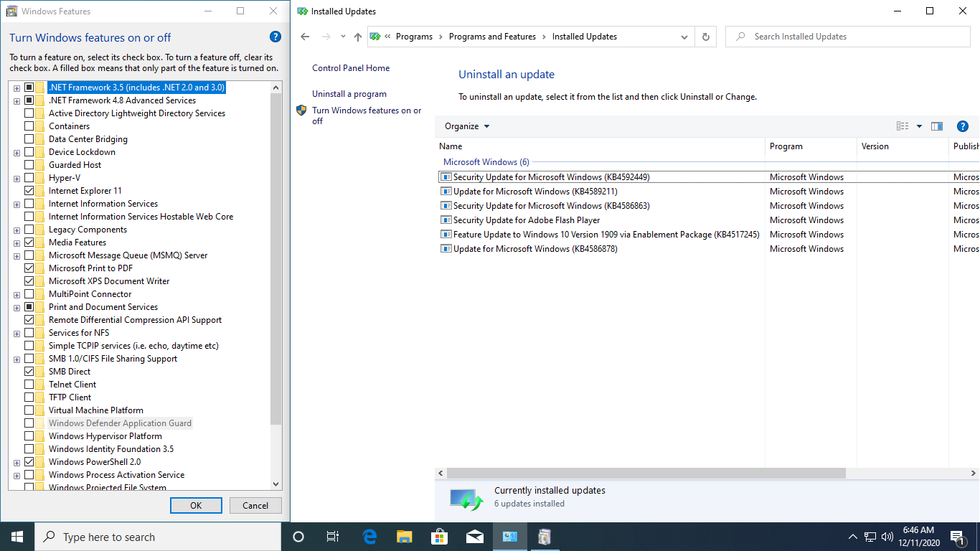This screenshot has height=551, width=980.
Task: Click the Programs breadcrumb
Action: [414, 37]
